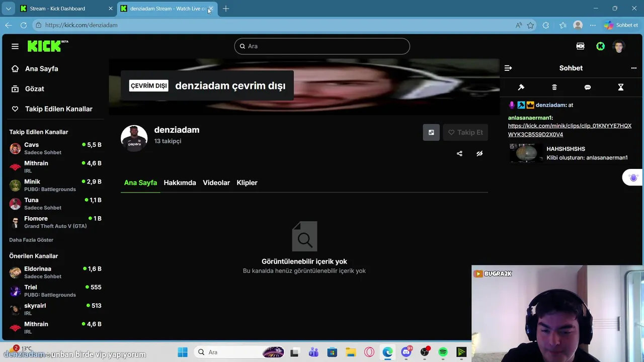
Task: Open File Explorer from the taskbar
Action: pos(350,352)
